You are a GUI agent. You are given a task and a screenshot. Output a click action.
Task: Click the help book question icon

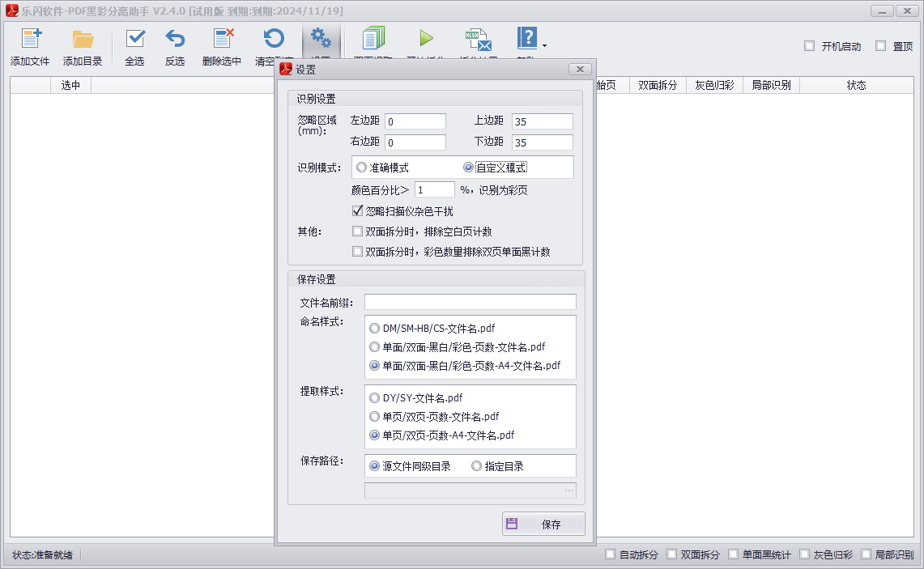(527, 38)
